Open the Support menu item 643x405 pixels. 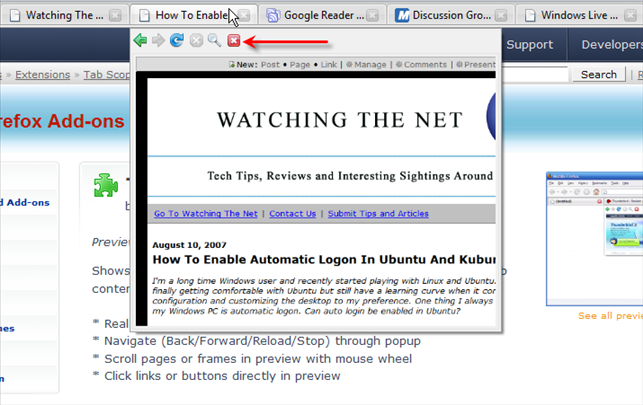coord(529,44)
